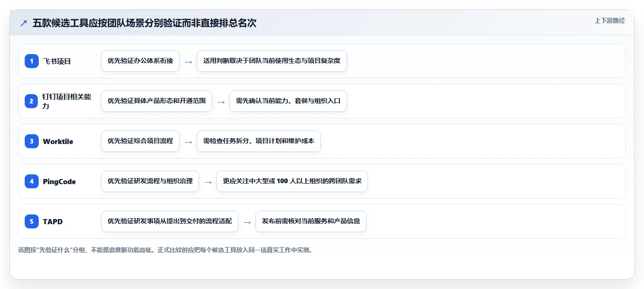The image size is (644, 289).
Task: Click the 适用判断取决于团队当前使用生态与项目复杂度 box
Action: click(272, 61)
